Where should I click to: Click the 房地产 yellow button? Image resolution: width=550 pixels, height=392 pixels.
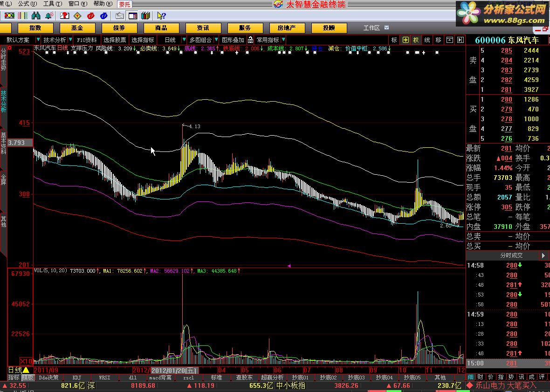click(287, 28)
